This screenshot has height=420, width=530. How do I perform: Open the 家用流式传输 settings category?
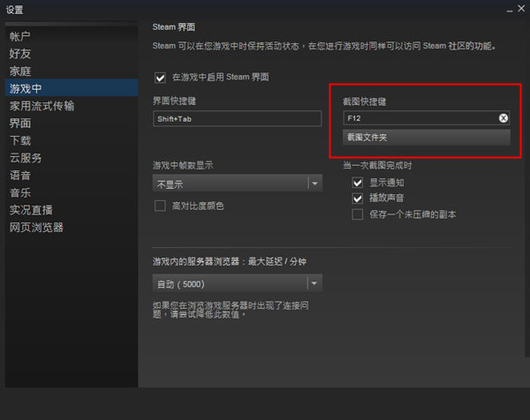[72, 106]
